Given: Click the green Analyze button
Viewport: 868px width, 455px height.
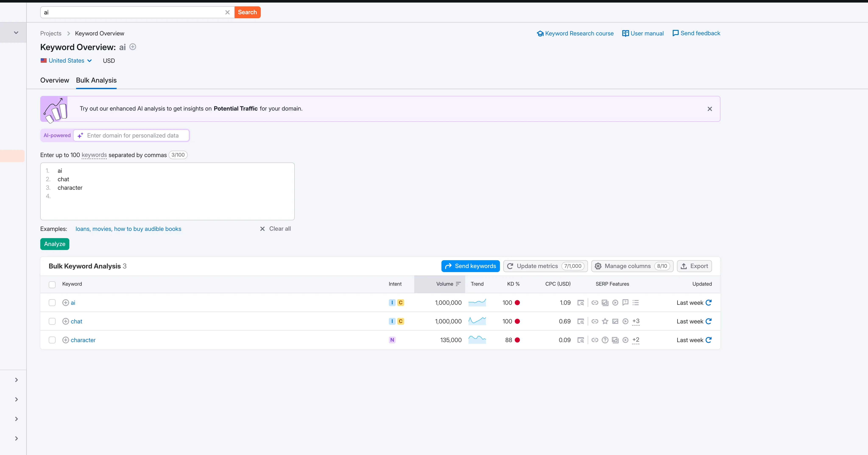Looking at the screenshot, I should [54, 244].
